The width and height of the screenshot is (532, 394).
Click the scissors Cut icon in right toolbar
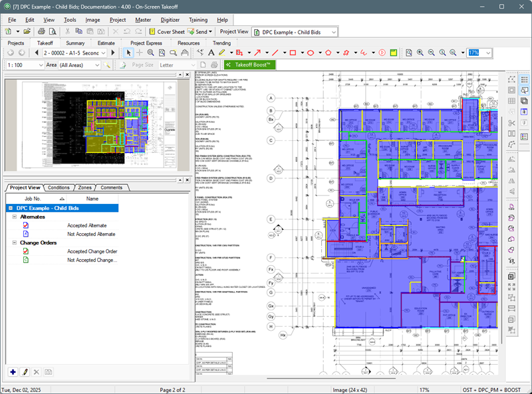tap(511, 123)
